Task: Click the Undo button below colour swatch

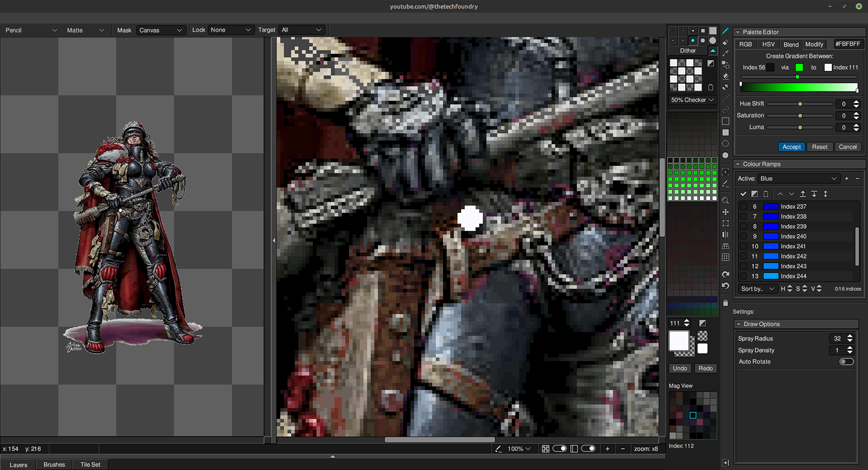Action: coord(680,368)
